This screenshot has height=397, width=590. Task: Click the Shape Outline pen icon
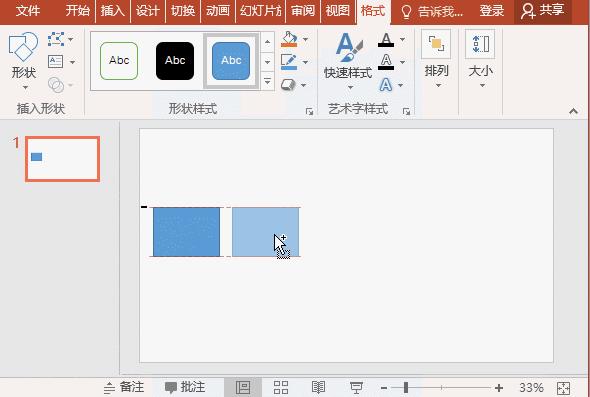(x=289, y=62)
